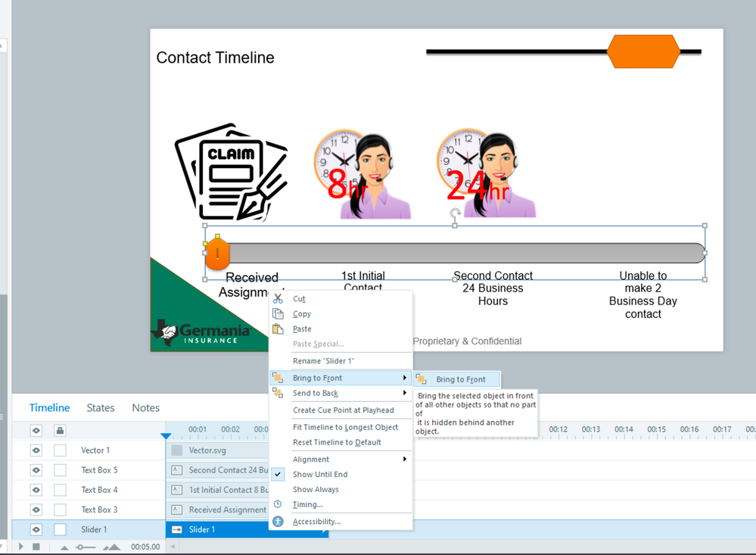Choose Create Cue Point at Playhead

(341, 410)
